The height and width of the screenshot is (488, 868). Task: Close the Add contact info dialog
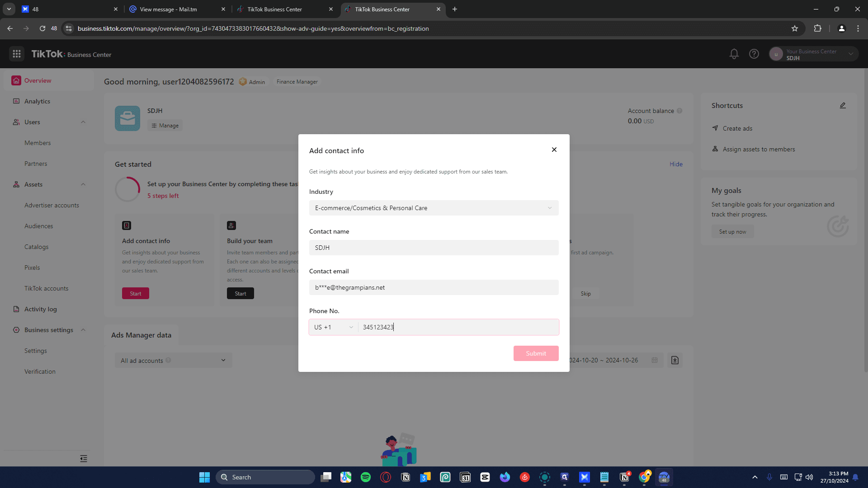click(554, 150)
